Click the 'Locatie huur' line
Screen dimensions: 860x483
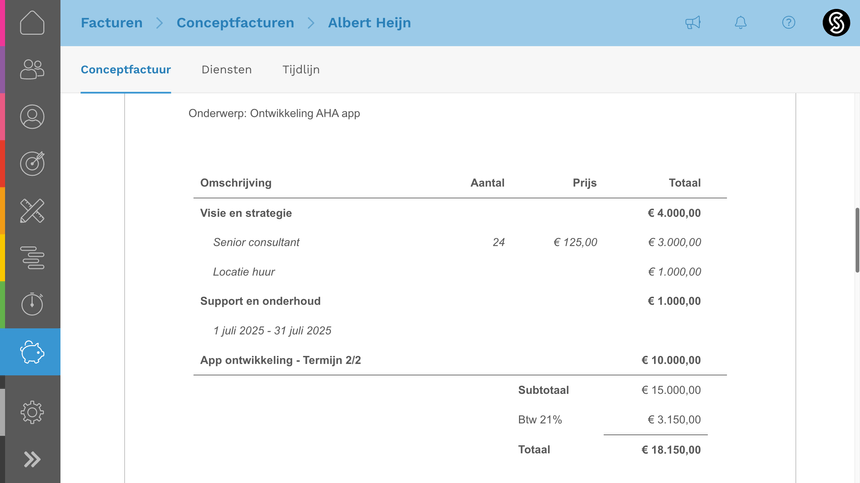tap(244, 272)
